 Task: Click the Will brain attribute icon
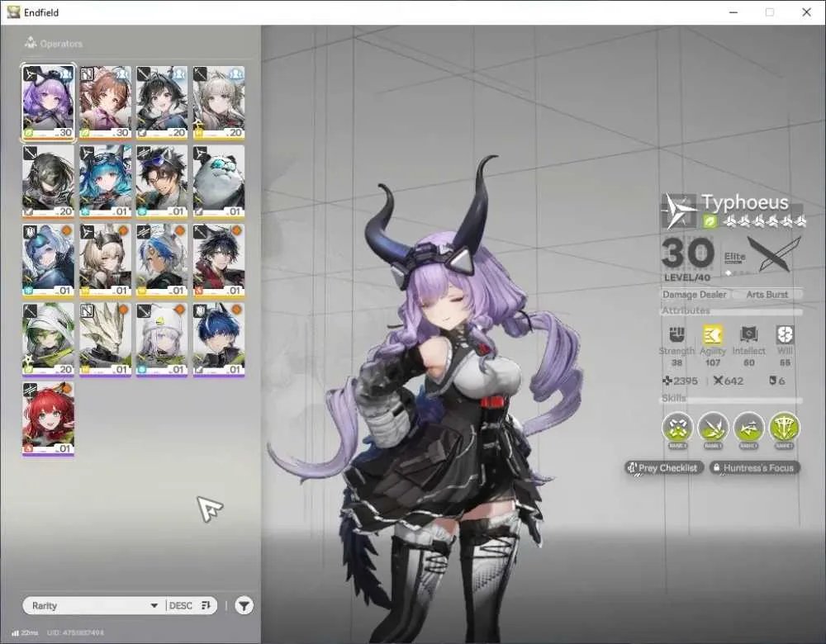point(785,334)
